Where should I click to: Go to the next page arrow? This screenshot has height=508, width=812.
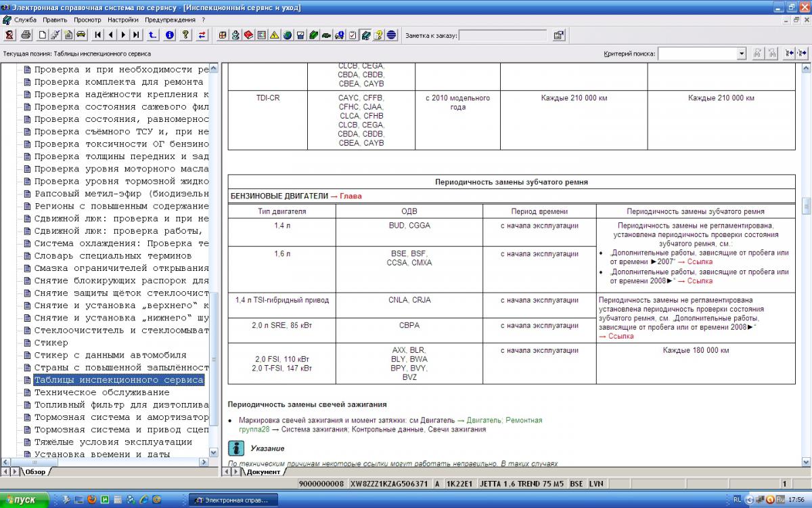point(124,35)
